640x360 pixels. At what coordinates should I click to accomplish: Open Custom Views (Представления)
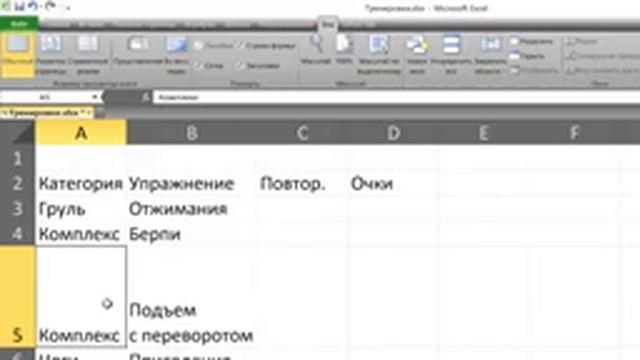point(138,51)
